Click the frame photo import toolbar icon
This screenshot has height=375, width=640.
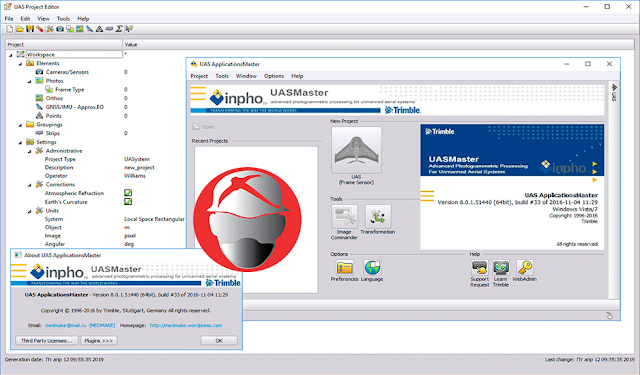coord(70,29)
